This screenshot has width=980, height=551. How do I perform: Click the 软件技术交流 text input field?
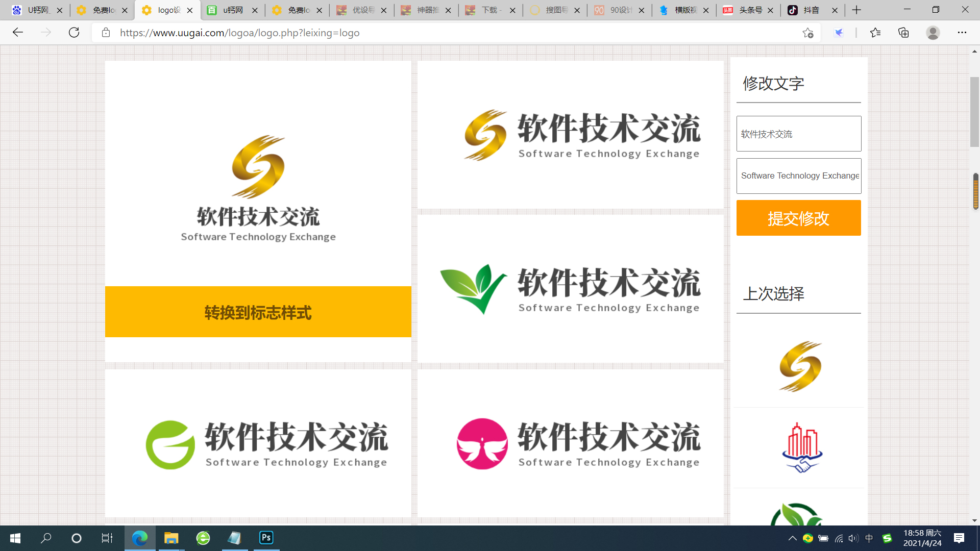tap(798, 134)
